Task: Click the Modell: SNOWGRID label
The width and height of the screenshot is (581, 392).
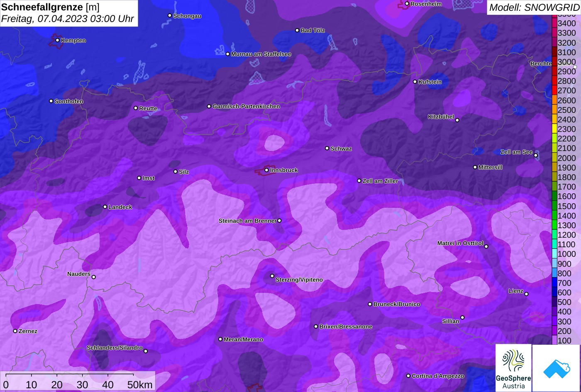Action: point(534,7)
